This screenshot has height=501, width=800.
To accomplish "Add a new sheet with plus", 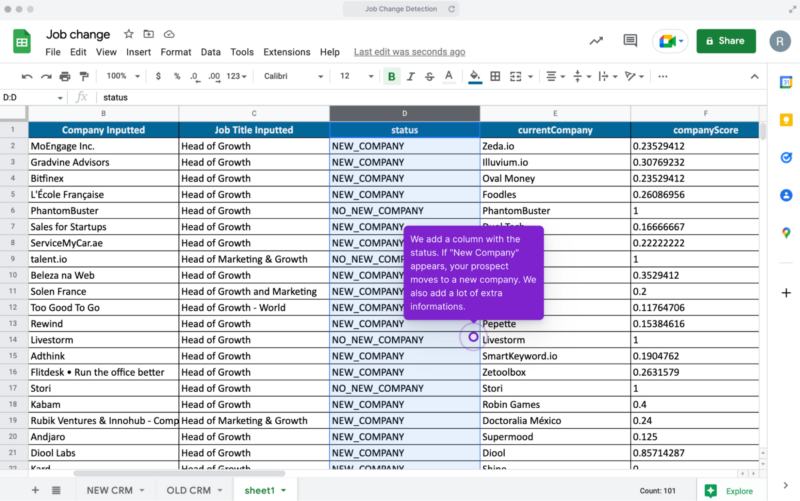I will click(x=35, y=490).
